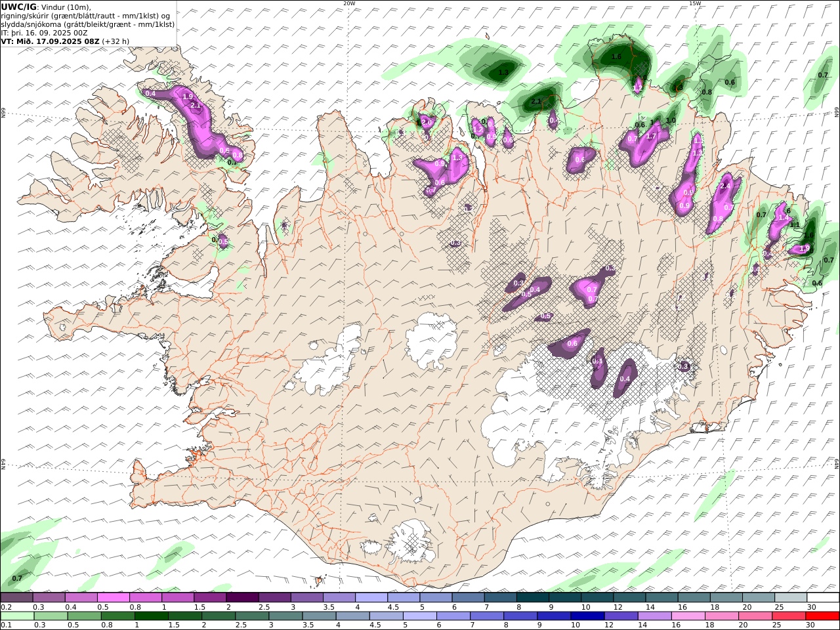Select the lower legend swatch labeled 25
840x630 pixels.
[789, 616]
